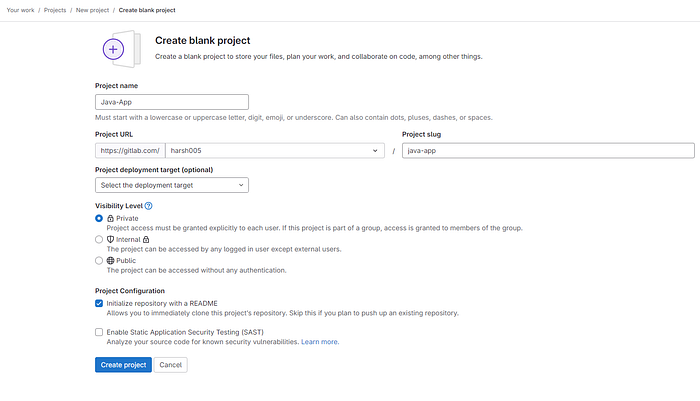This screenshot has height=401, width=700.
Task: Select the Public visibility radio button
Action: point(99,260)
